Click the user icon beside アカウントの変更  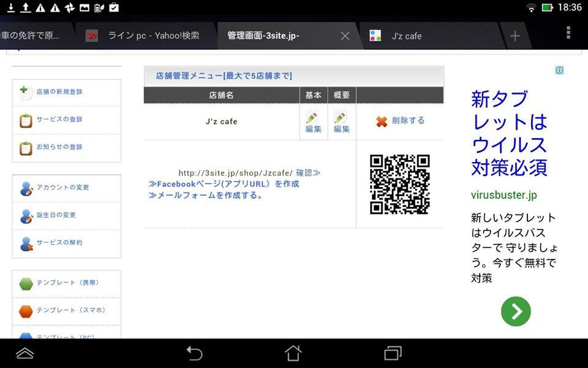tap(26, 188)
